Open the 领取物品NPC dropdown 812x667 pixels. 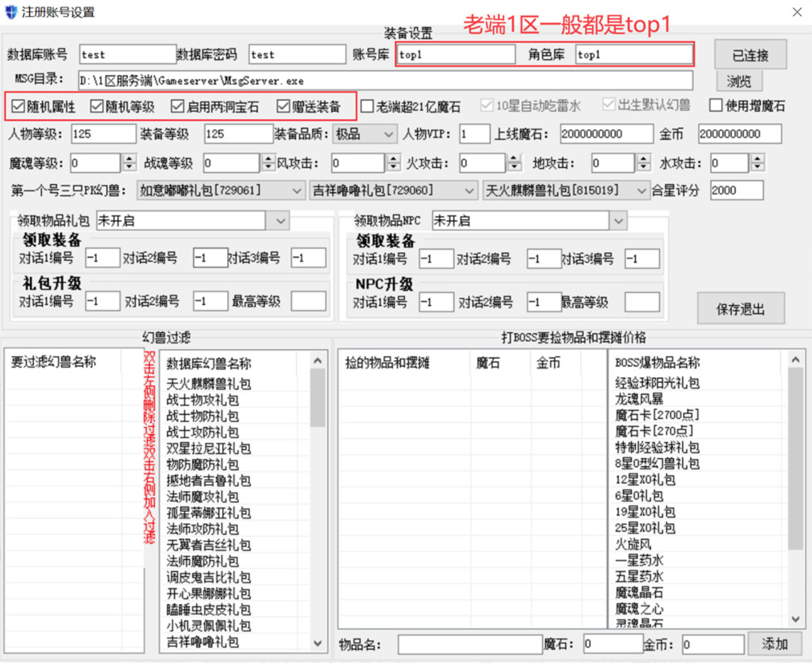(619, 221)
